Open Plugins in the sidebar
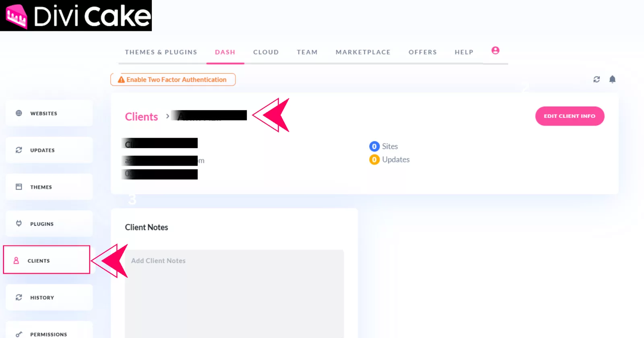 pos(49,223)
